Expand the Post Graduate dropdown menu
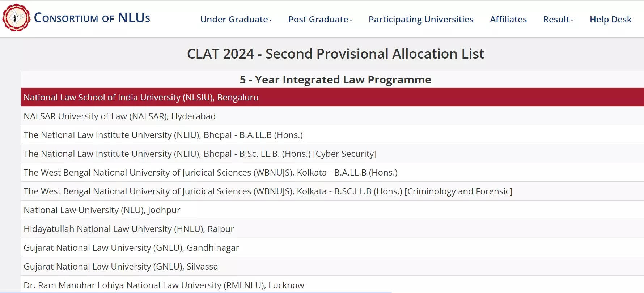This screenshot has height=293, width=644. coord(320,20)
